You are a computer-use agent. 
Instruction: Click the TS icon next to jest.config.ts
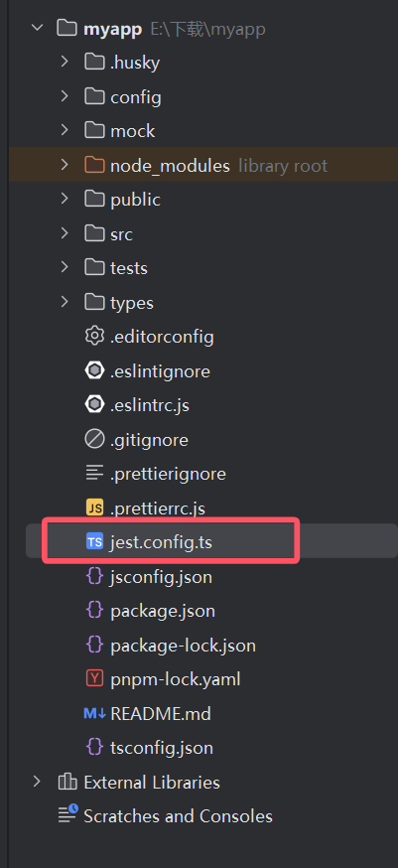coord(94,542)
